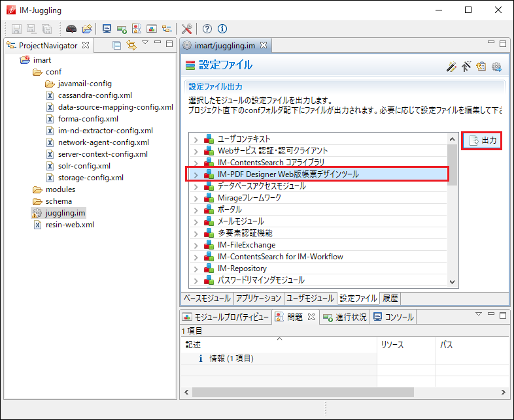Open the コンソール tab
The width and height of the screenshot is (514, 420).
pos(394,317)
